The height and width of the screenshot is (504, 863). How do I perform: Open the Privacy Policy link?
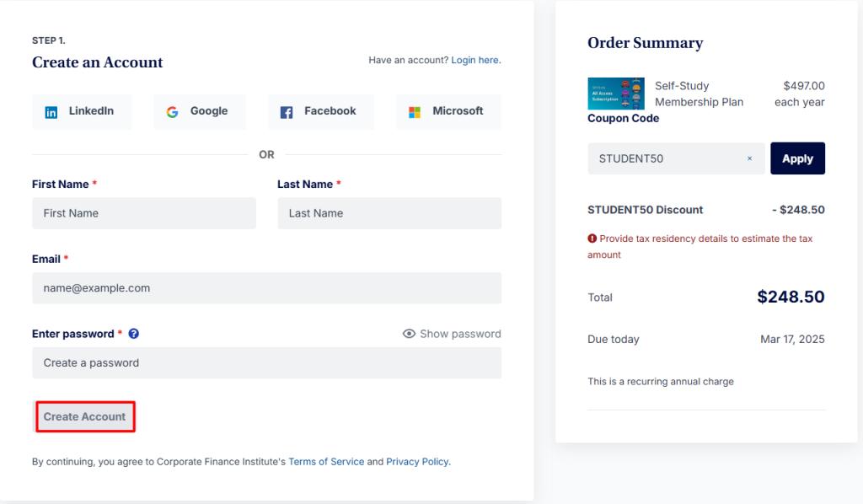click(418, 462)
